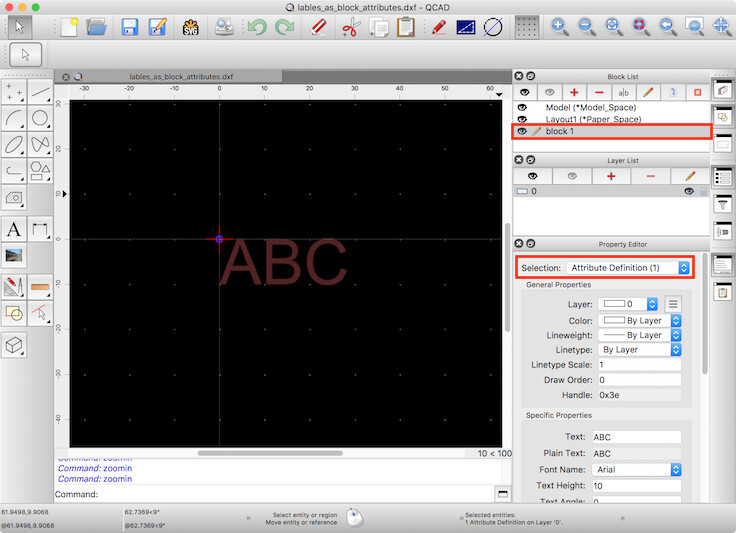Add a new layer with plus button
736x533 pixels.
coord(611,176)
